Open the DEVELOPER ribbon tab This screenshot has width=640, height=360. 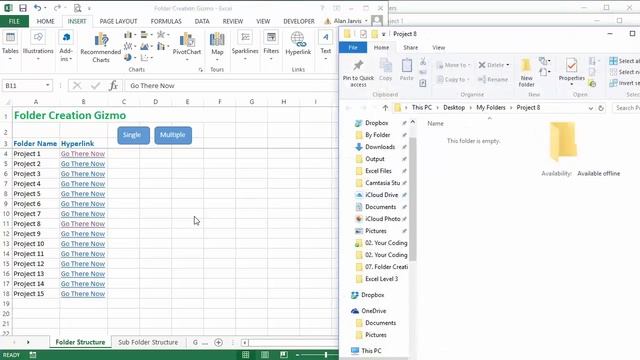pyautogui.click(x=299, y=21)
